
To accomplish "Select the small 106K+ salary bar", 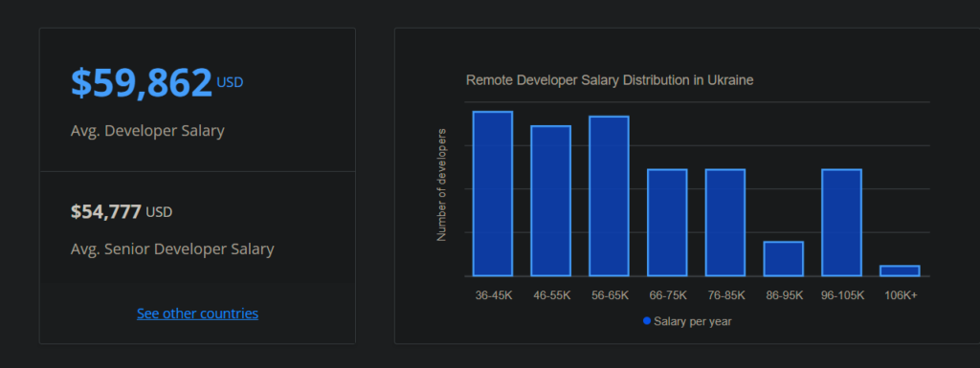I will pos(900,271).
